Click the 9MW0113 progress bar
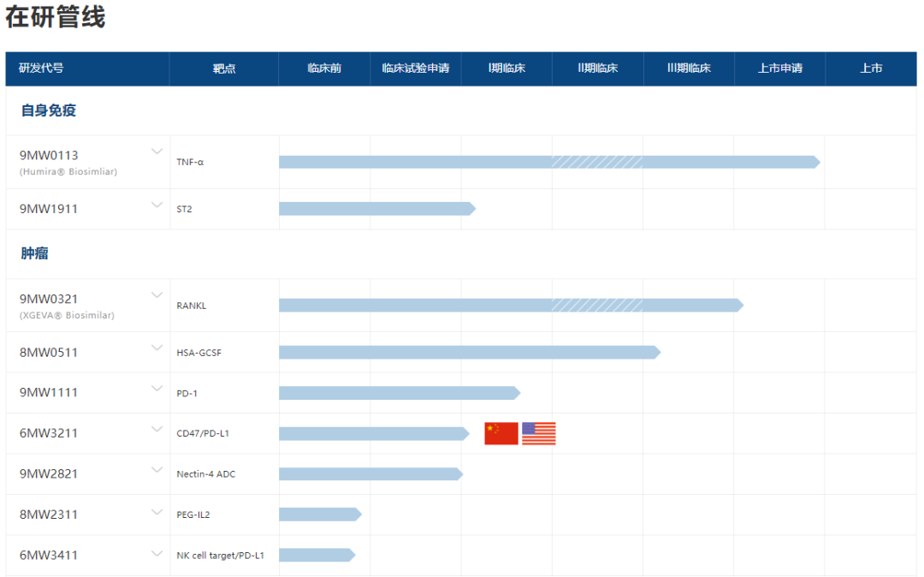 point(549,162)
